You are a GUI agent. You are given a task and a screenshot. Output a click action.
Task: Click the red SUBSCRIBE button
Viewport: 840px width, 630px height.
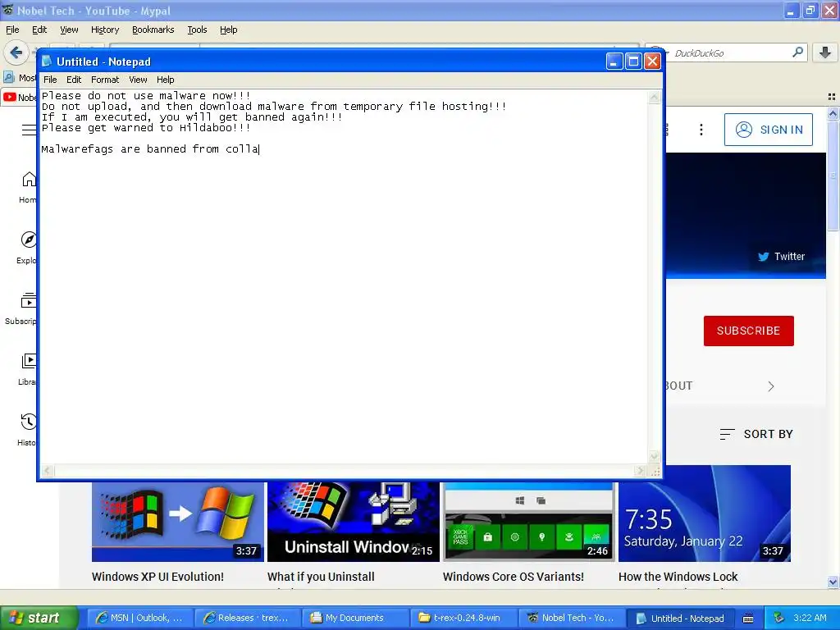click(x=748, y=331)
